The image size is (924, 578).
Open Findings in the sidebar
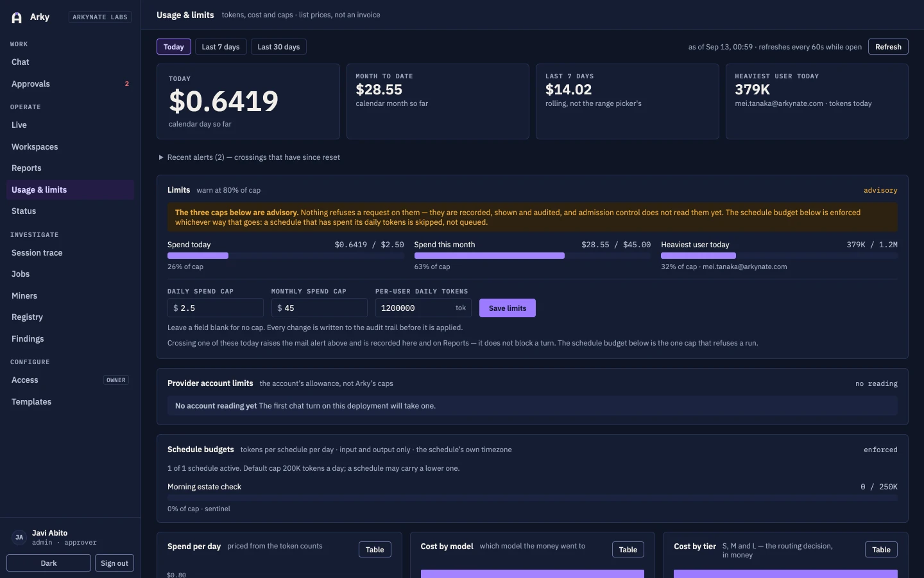click(70, 339)
